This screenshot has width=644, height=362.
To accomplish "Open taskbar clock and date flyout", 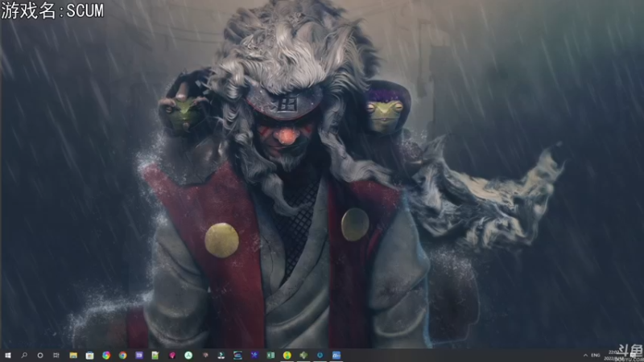I will (x=613, y=356).
